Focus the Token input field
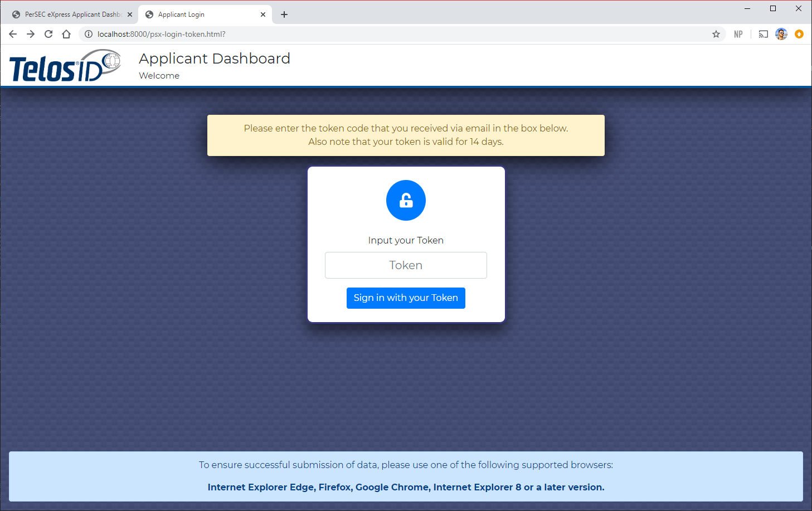 pyautogui.click(x=406, y=265)
